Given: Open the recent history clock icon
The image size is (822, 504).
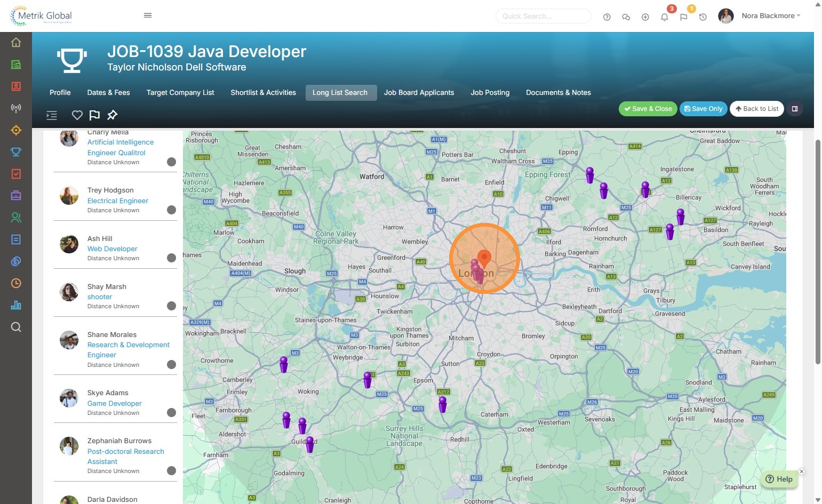Looking at the screenshot, I should pos(703,17).
